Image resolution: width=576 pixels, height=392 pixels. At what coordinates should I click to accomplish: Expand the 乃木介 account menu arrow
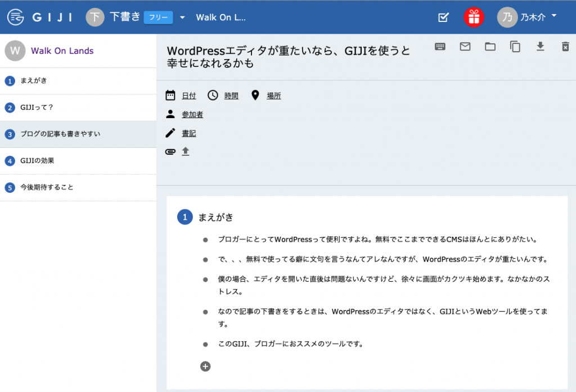tap(554, 16)
